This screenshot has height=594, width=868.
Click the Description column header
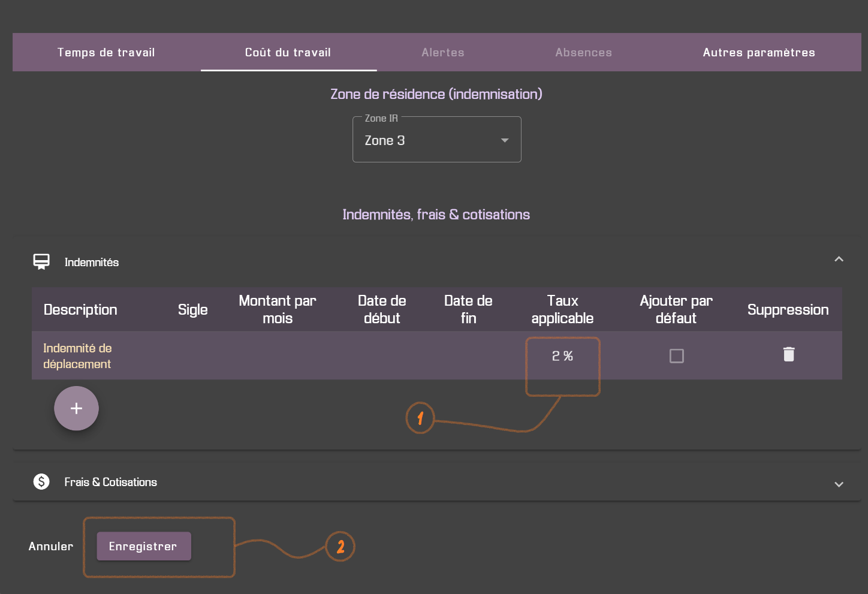click(x=80, y=310)
